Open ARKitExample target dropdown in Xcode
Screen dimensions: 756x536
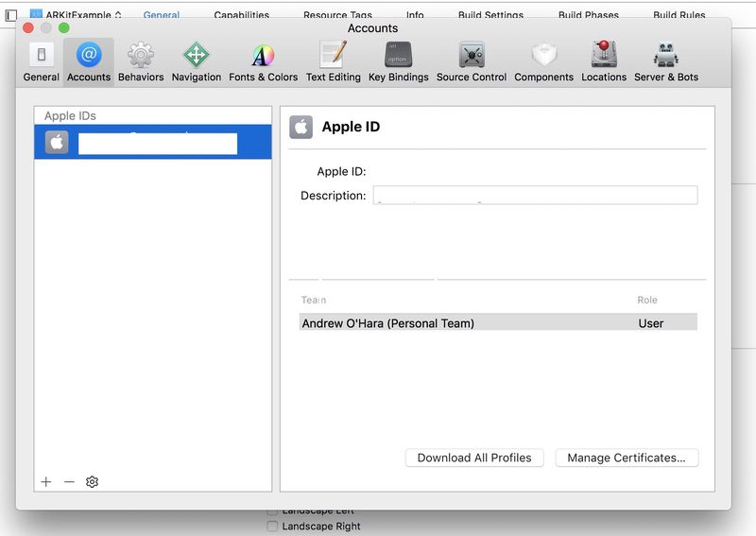point(77,15)
